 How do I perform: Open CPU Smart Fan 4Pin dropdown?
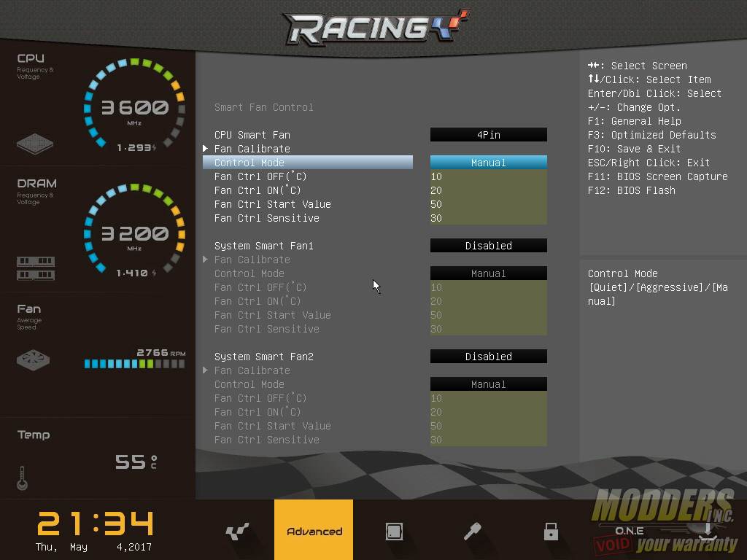pos(488,135)
